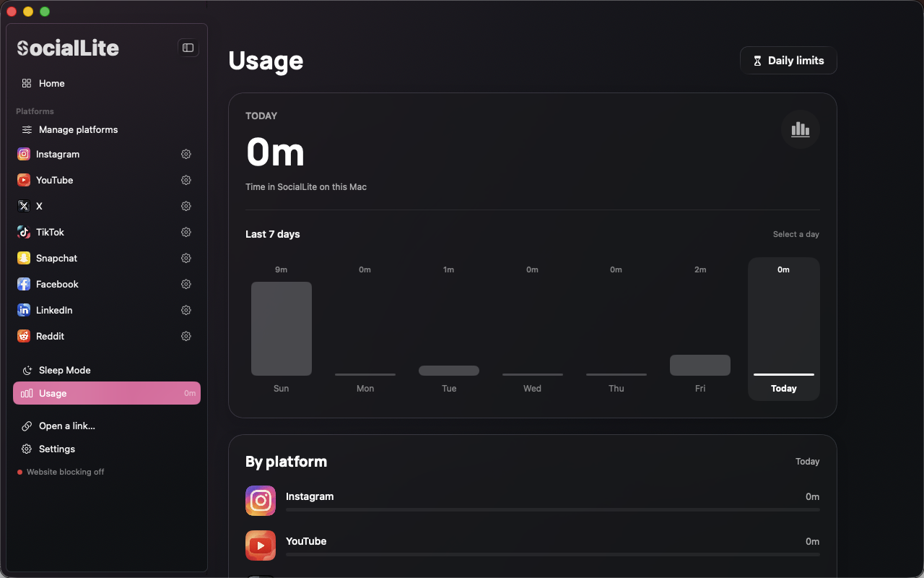Image resolution: width=924 pixels, height=578 pixels.
Task: Click YouTube icon in By platform list
Action: coord(261,545)
